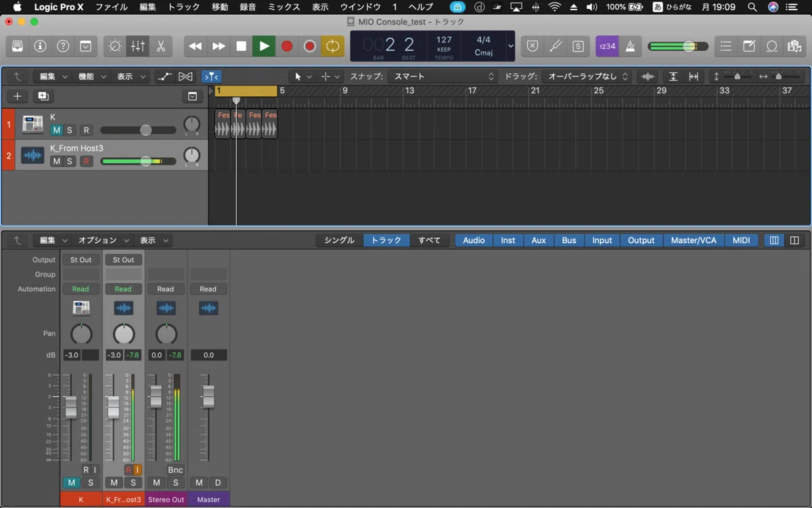Click the Wide Channel Strips icon

tap(794, 240)
